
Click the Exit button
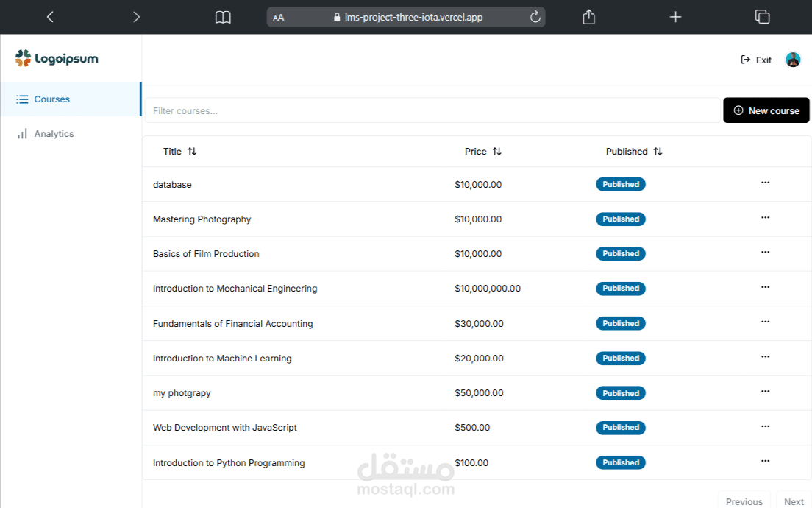pyautogui.click(x=756, y=60)
